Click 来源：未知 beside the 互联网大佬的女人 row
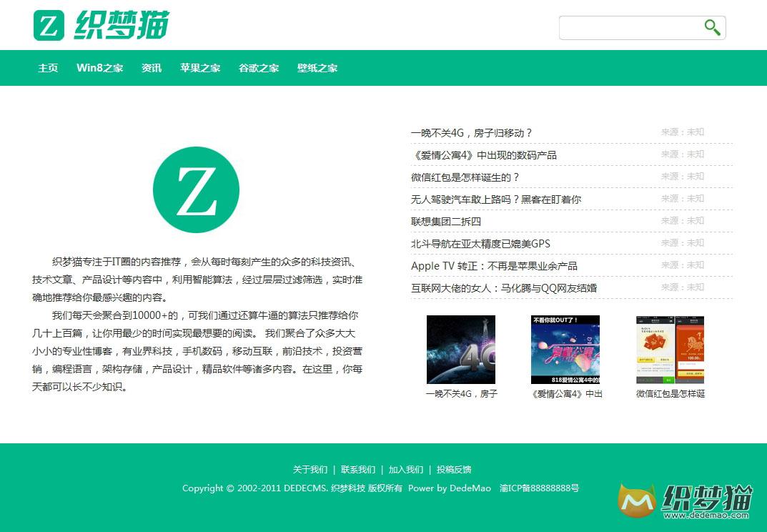Viewport: 767px width, 532px height. [x=683, y=287]
